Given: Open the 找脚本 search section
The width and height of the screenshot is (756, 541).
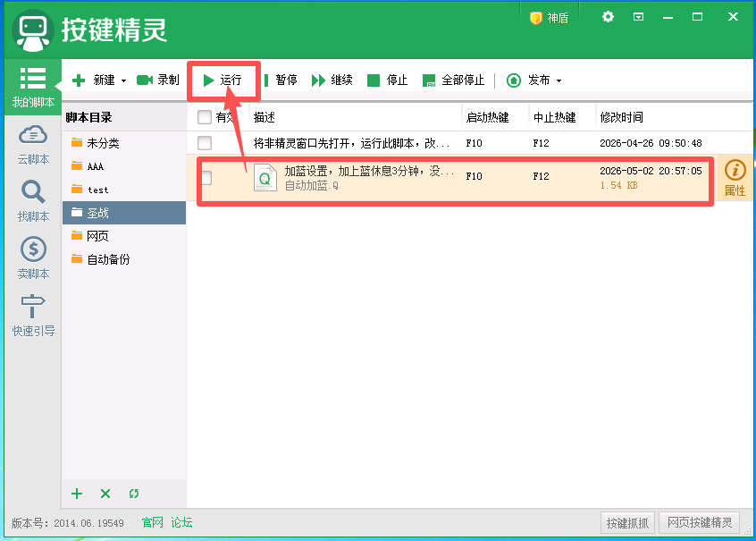Looking at the screenshot, I should pyautogui.click(x=33, y=201).
